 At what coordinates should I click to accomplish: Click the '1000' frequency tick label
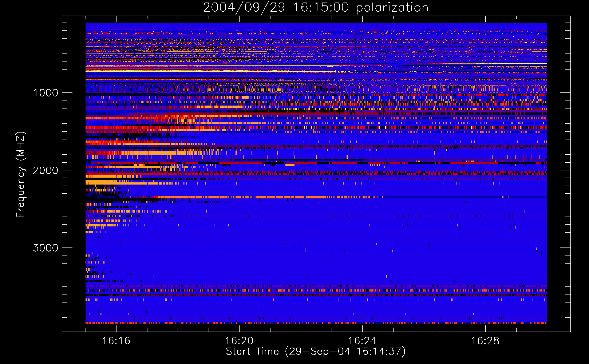(46, 93)
